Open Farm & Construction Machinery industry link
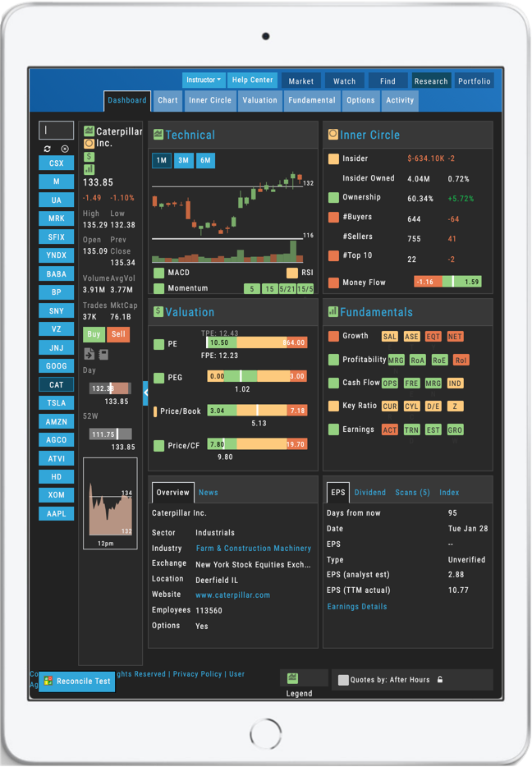532x767 pixels. 254,549
